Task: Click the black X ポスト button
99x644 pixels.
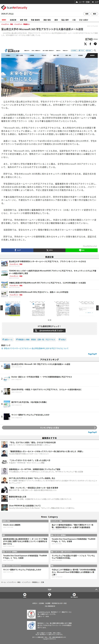Action: click(x=49, y=250)
